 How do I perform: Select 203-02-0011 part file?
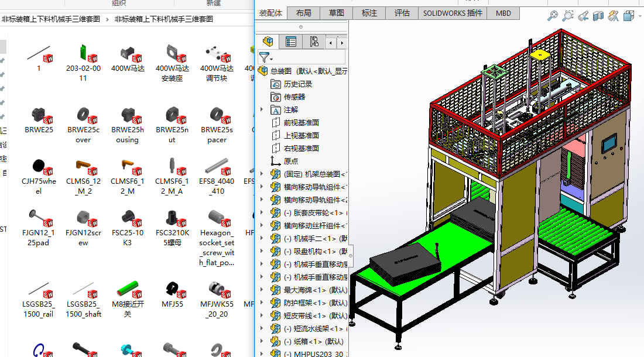83,63
